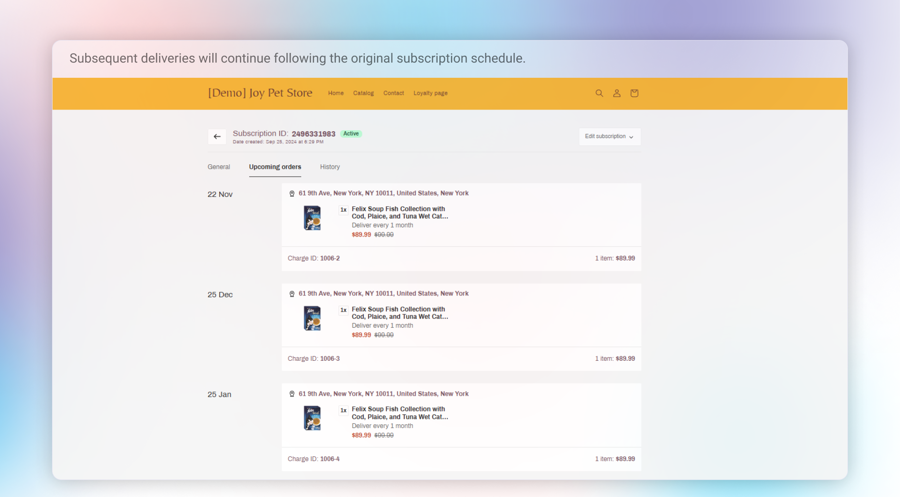Image resolution: width=900 pixels, height=497 pixels.
Task: Click Deliver every 1 month in 25 Dec order
Action: click(x=382, y=326)
